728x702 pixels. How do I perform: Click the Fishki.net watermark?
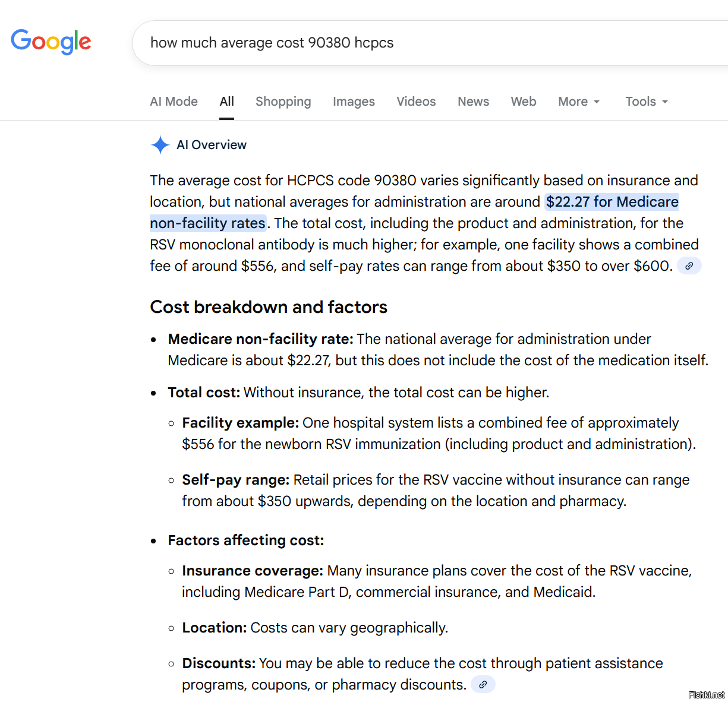coord(706,695)
